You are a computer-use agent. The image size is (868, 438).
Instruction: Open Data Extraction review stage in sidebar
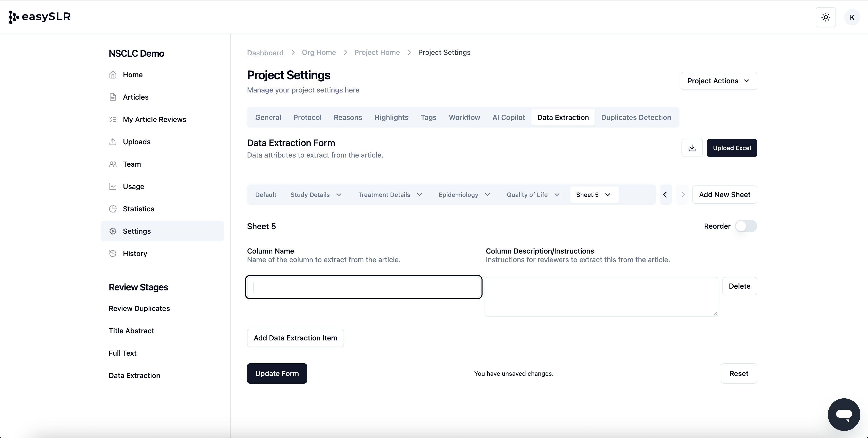pyautogui.click(x=134, y=376)
